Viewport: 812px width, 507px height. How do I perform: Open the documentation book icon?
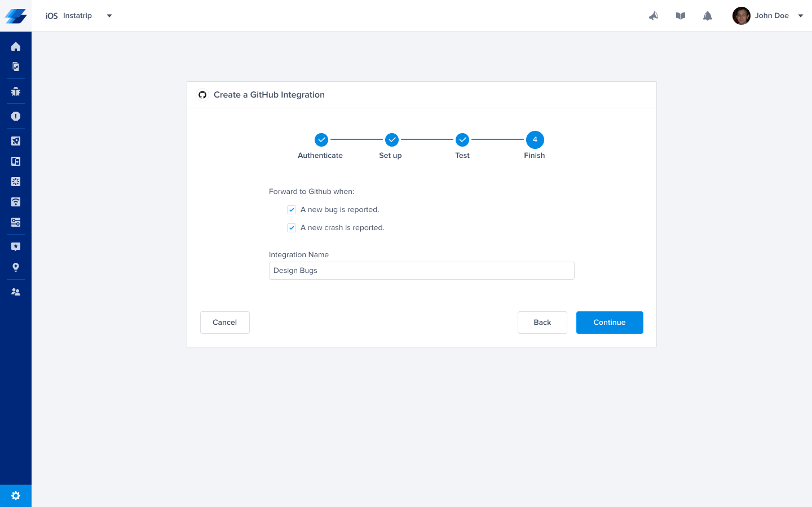[681, 16]
